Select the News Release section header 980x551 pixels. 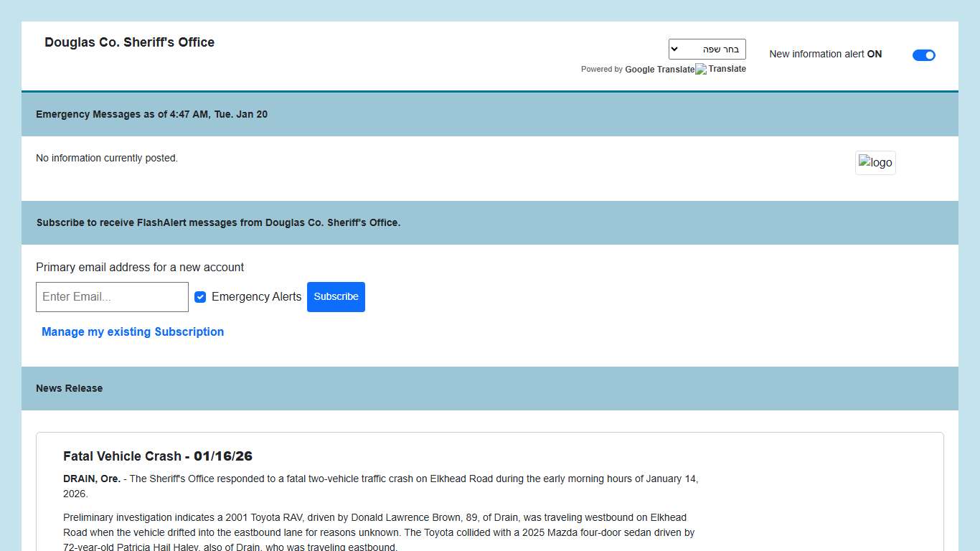(69, 388)
